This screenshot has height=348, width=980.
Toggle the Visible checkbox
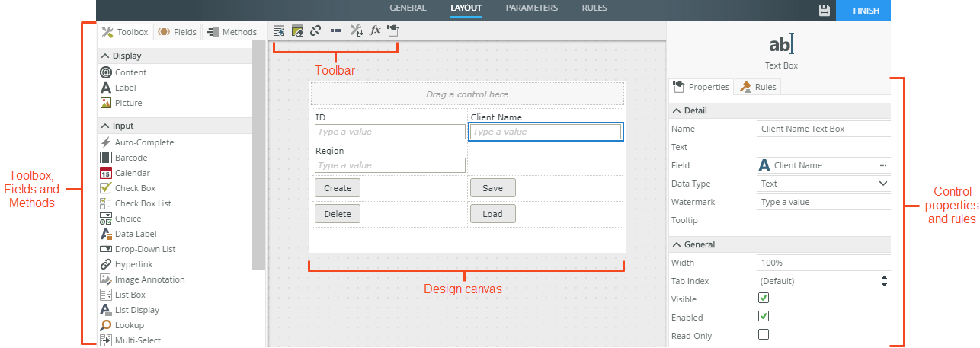pos(763,299)
